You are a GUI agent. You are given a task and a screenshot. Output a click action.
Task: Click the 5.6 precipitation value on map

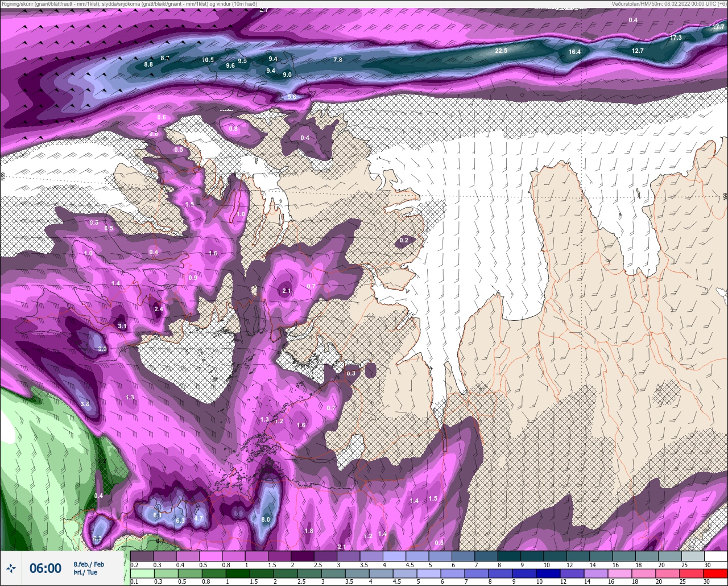coord(292,97)
